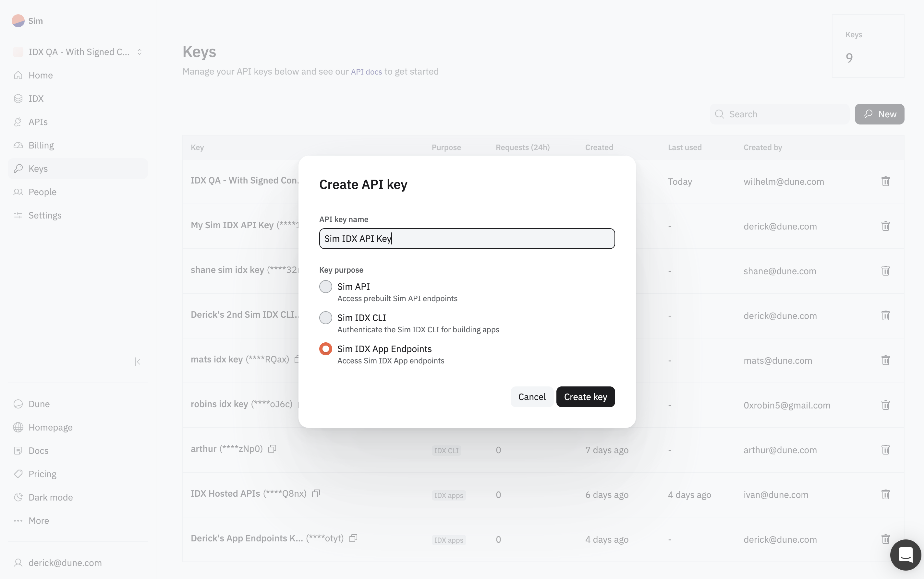Delete the wilhelm@dune.com key with trash icon
Image resolution: width=924 pixels, height=579 pixels.
(x=885, y=181)
